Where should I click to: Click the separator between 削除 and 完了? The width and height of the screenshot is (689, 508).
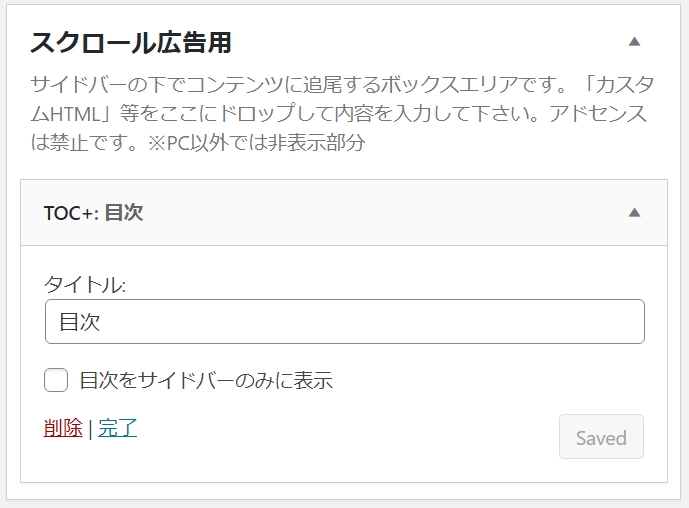click(x=90, y=429)
